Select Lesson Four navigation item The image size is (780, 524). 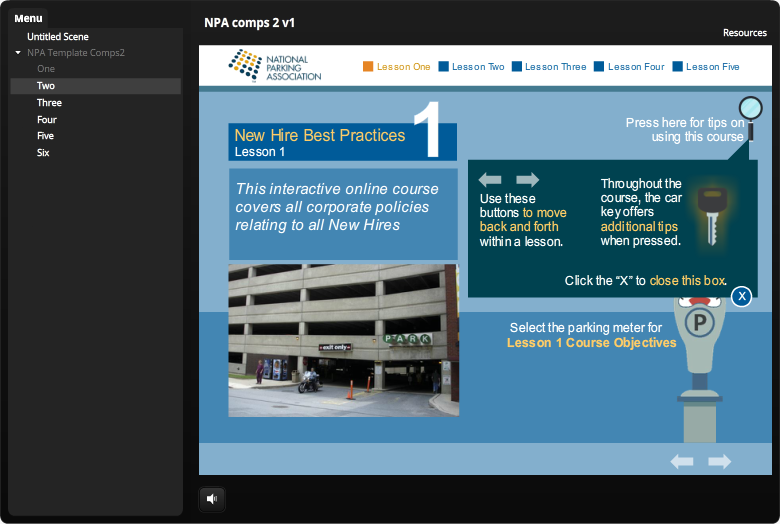[x=629, y=67]
